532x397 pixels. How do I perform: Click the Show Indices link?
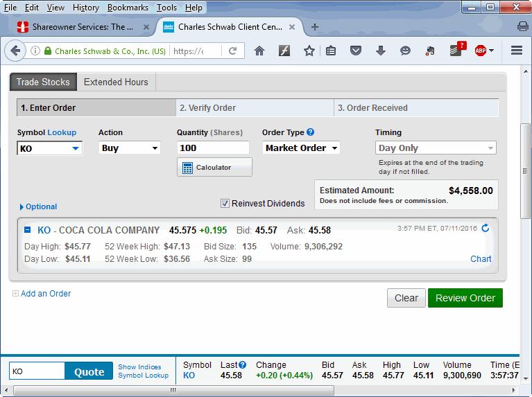(139, 367)
